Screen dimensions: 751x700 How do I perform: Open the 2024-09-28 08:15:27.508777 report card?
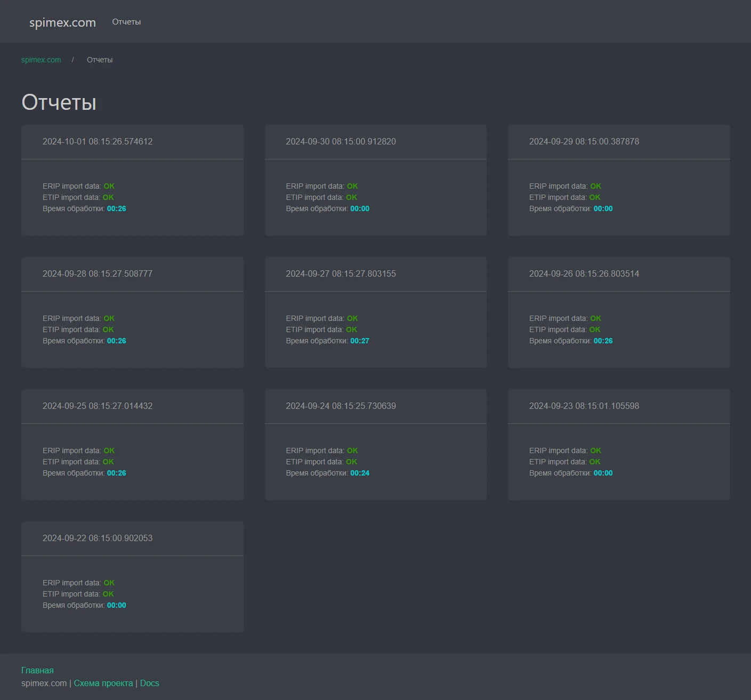coord(98,273)
